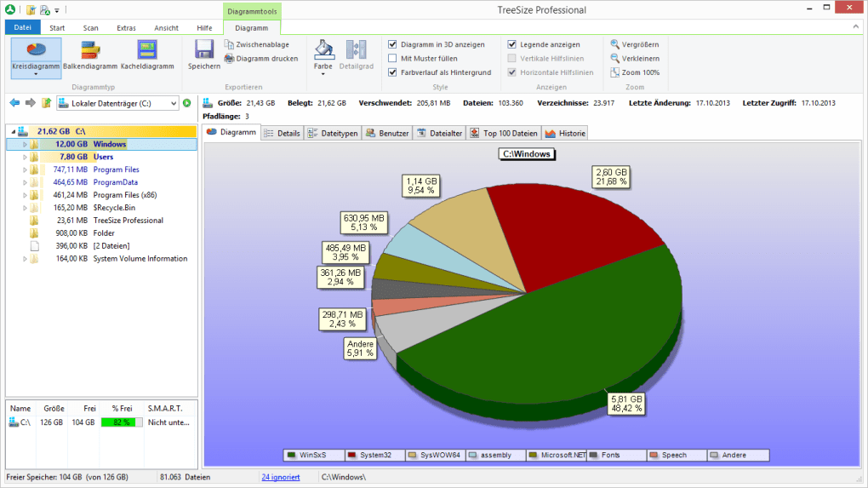868x488 pixels.
Task: Click the WinSxS legend color swatch
Action: tap(291, 456)
